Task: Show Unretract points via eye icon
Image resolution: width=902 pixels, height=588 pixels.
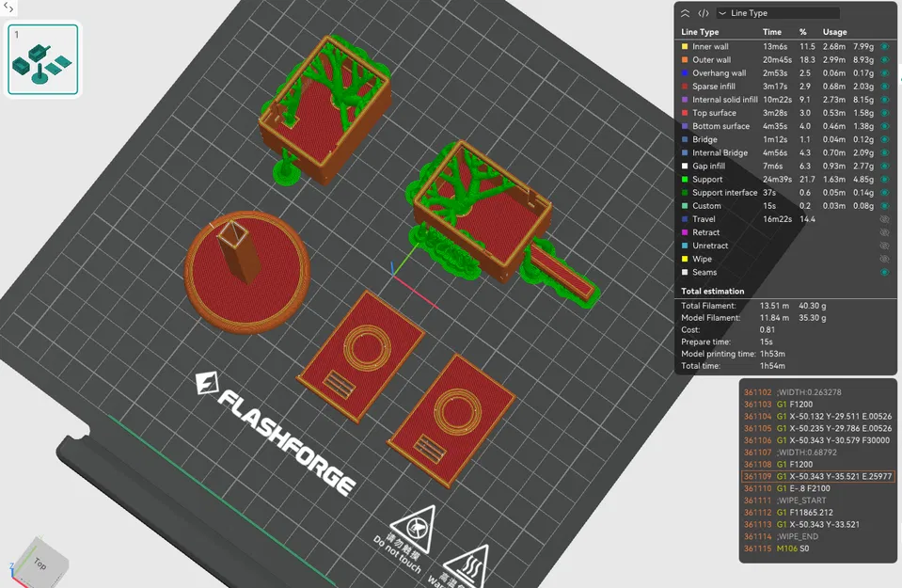Action: pos(885,246)
